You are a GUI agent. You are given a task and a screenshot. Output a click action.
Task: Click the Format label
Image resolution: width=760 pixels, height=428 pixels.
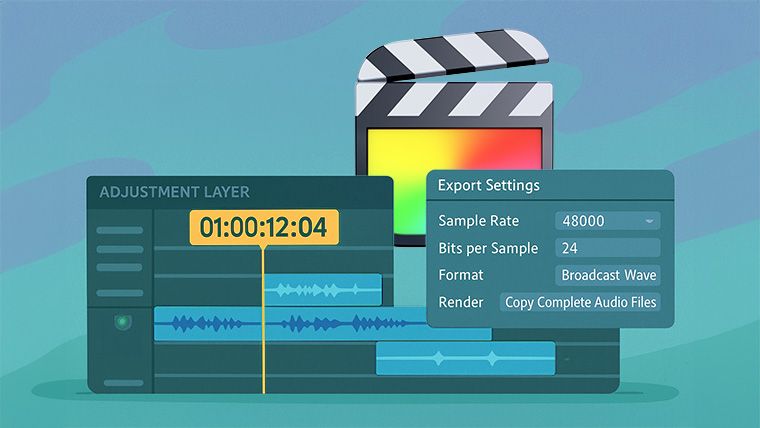[x=461, y=275]
